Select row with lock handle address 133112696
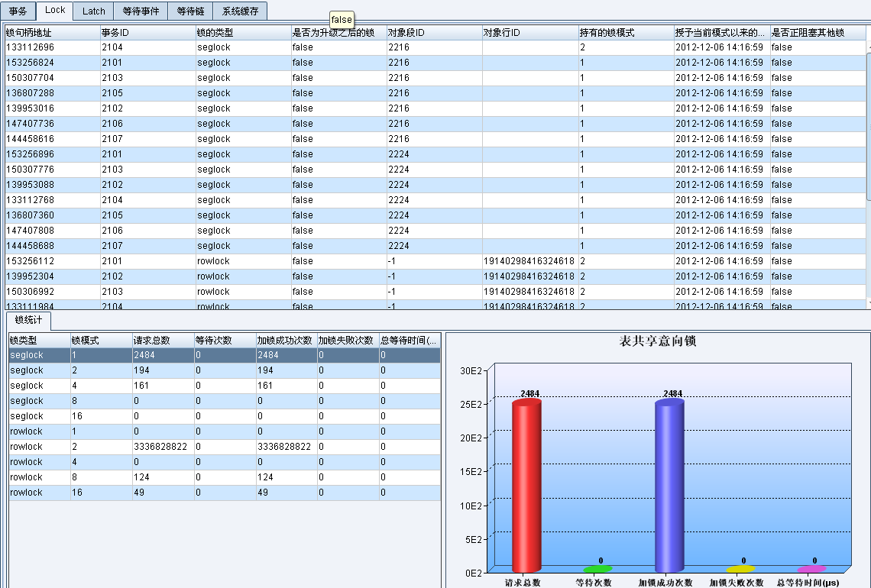Image resolution: width=871 pixels, height=588 pixels. click(51, 47)
